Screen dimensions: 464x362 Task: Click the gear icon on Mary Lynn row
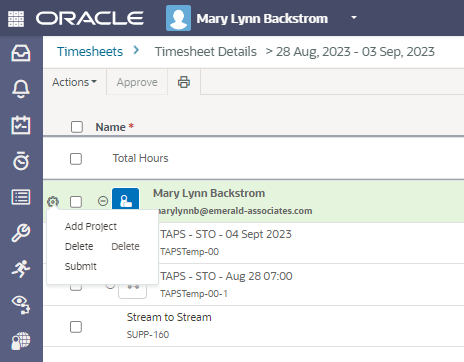53,201
